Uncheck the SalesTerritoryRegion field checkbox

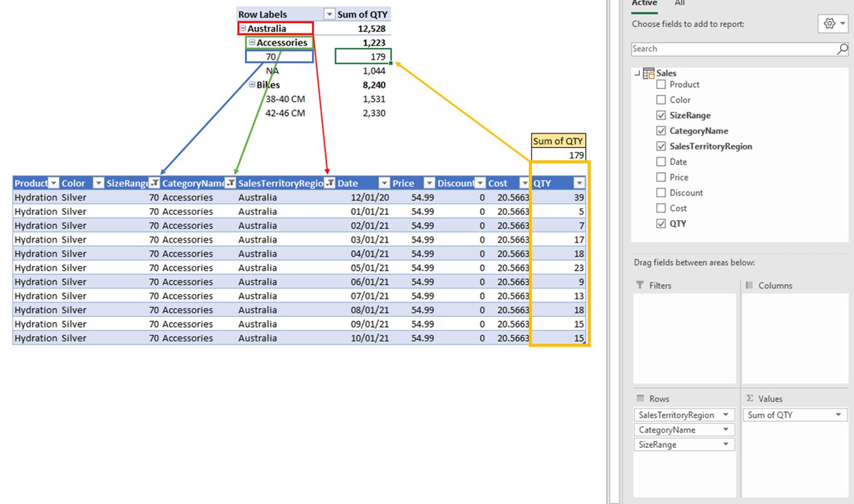coord(661,146)
